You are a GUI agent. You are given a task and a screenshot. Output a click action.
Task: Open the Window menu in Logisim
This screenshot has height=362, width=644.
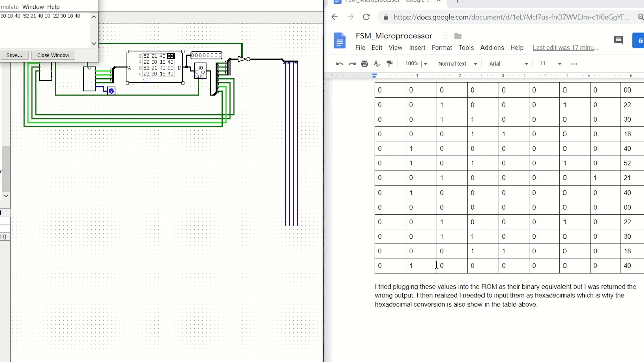click(33, 7)
